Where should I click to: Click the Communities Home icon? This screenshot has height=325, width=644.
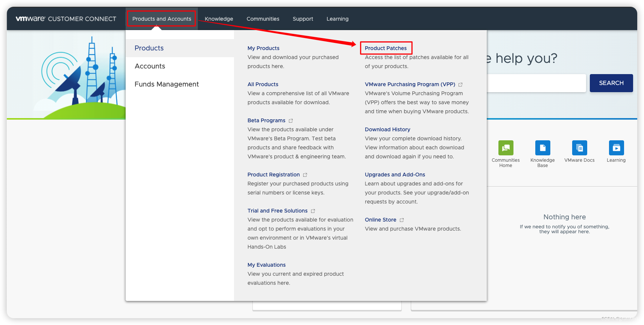click(x=506, y=148)
